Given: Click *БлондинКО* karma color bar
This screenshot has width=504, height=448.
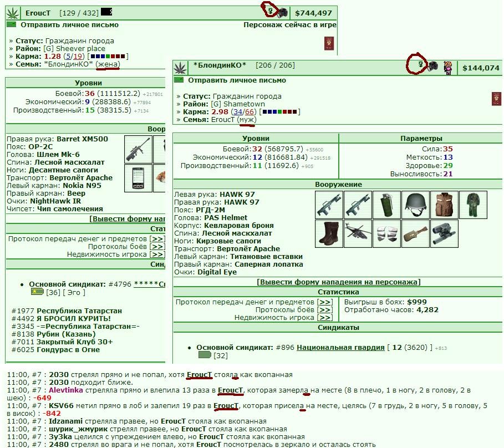Looking at the screenshot, I should [x=279, y=112].
